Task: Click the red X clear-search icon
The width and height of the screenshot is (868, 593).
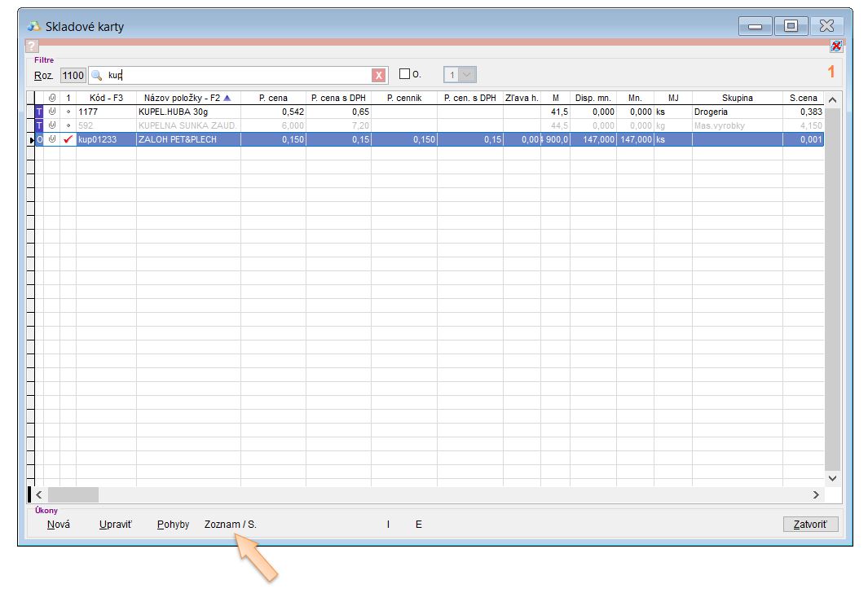Action: coord(379,76)
